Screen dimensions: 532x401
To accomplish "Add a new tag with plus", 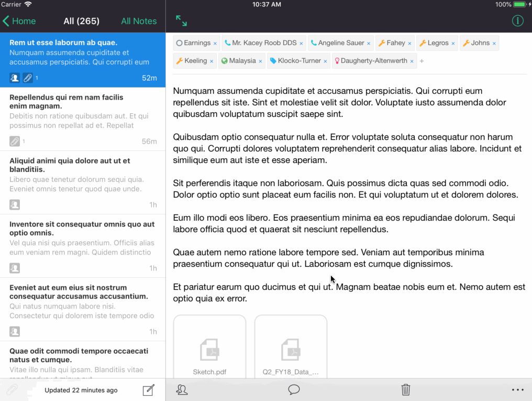I will click(x=422, y=61).
